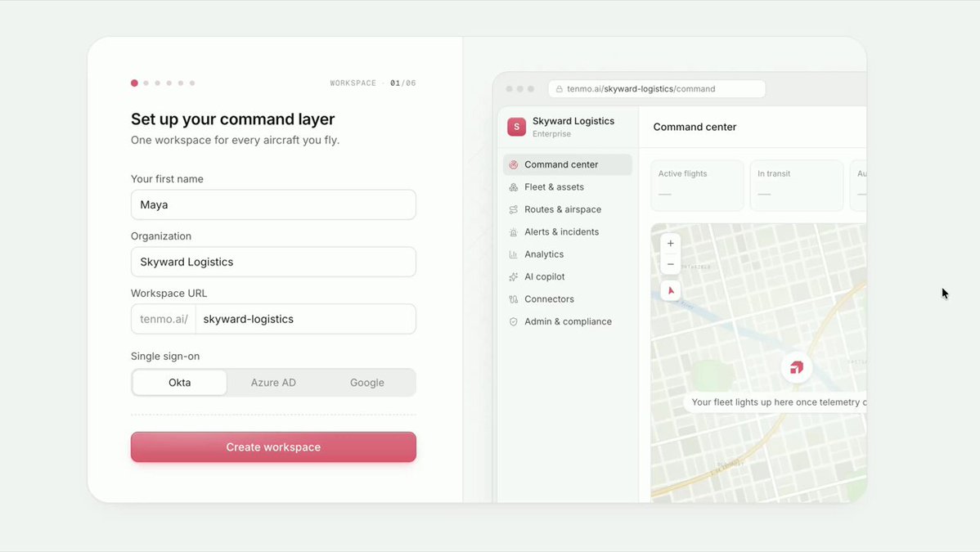This screenshot has height=552, width=980.
Task: Click the "tenmo.ai/" URL prefix
Action: pos(164,319)
